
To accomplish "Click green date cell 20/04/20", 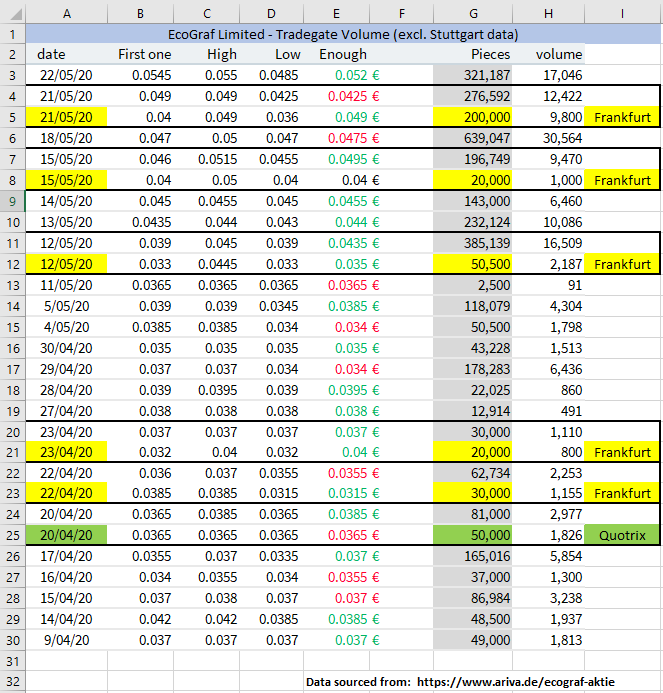I will [x=66, y=535].
